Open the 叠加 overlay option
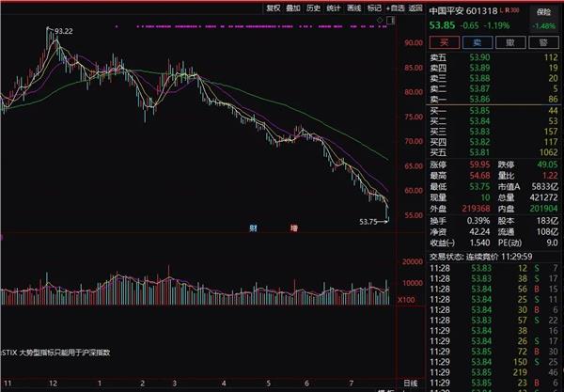 point(293,8)
